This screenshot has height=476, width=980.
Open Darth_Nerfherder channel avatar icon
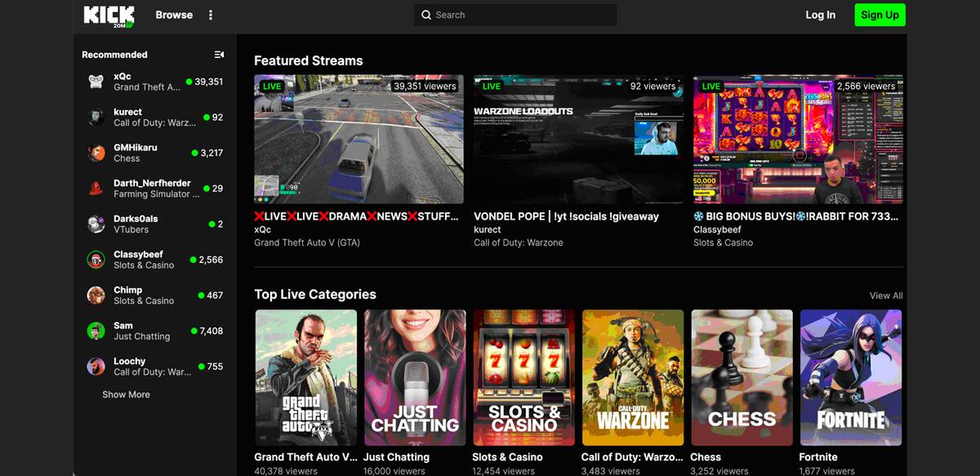[x=96, y=189]
